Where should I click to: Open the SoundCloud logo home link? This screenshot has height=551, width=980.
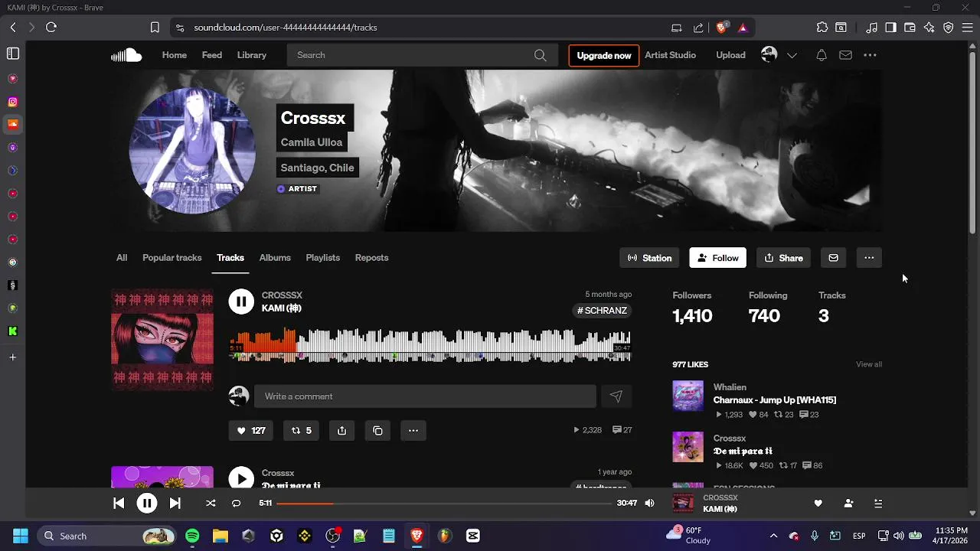point(126,55)
